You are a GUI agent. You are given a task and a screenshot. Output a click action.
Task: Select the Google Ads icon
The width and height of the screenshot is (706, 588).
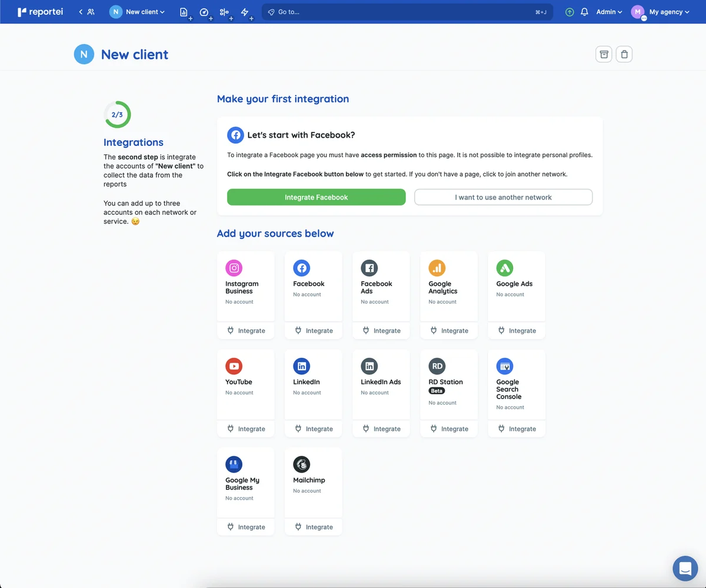click(505, 268)
